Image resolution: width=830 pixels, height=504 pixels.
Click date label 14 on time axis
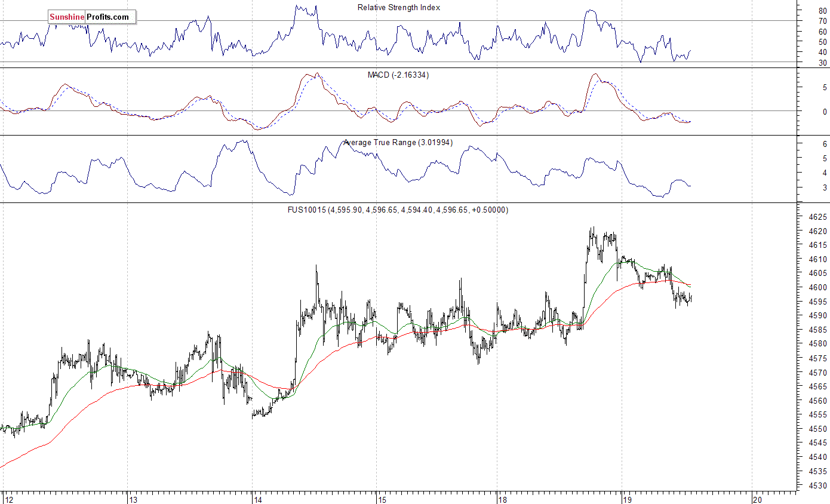pos(258,499)
